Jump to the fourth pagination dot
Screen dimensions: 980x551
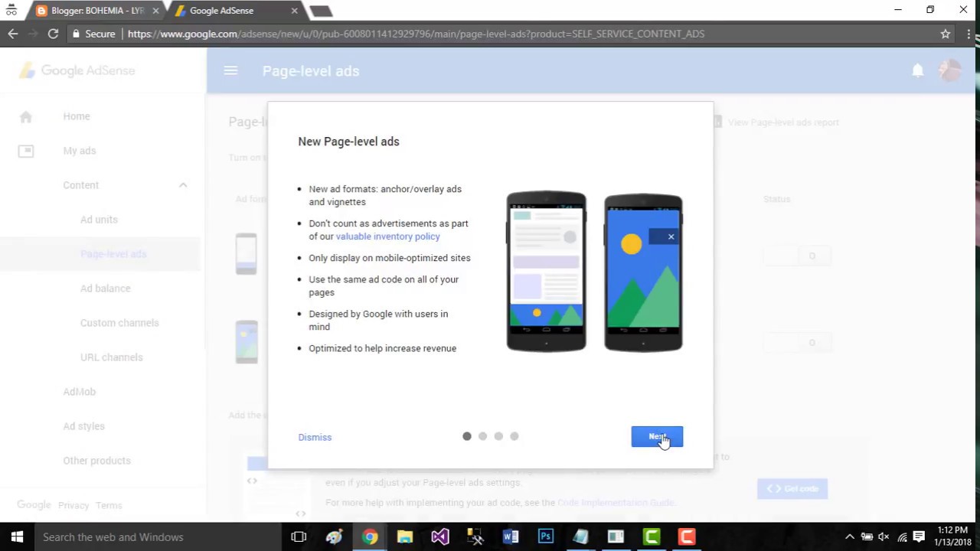coord(514,436)
